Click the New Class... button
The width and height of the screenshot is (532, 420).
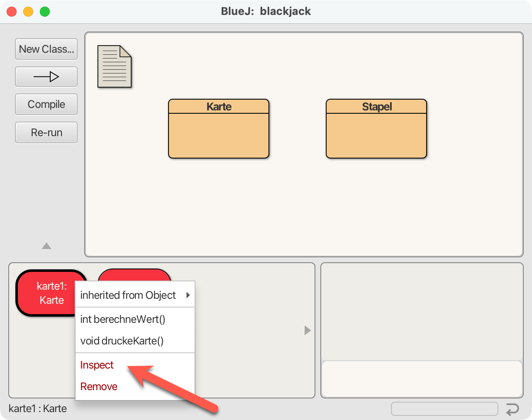pyautogui.click(x=46, y=49)
